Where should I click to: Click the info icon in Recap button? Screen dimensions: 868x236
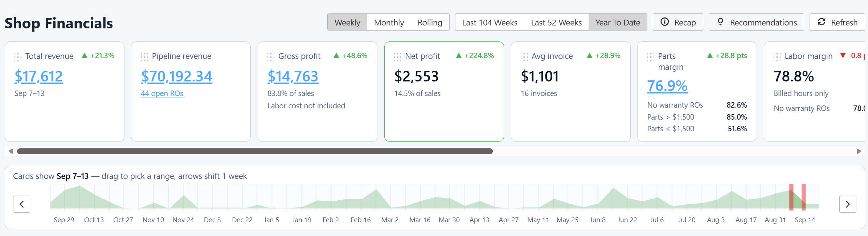coord(665,22)
